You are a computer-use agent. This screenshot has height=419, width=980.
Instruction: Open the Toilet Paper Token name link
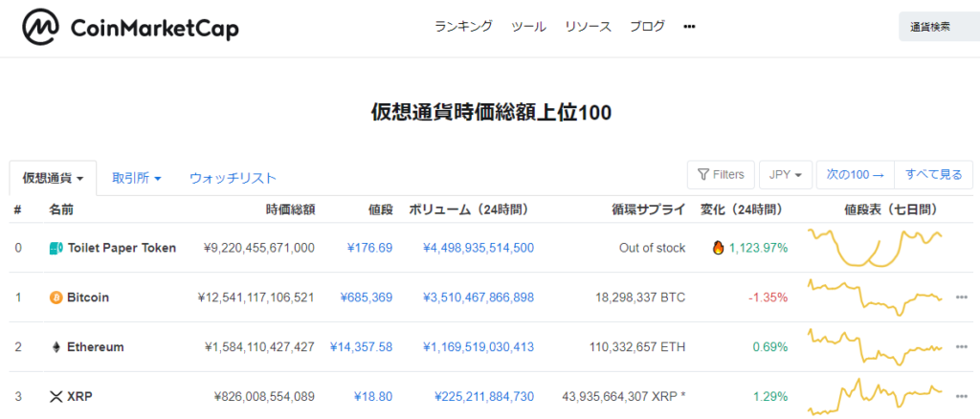122,248
